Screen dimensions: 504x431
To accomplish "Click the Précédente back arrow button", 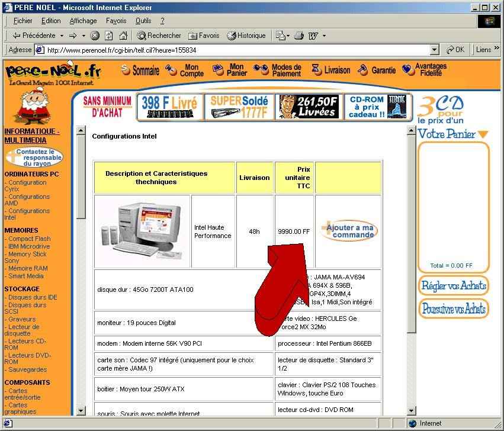I will click(33, 36).
